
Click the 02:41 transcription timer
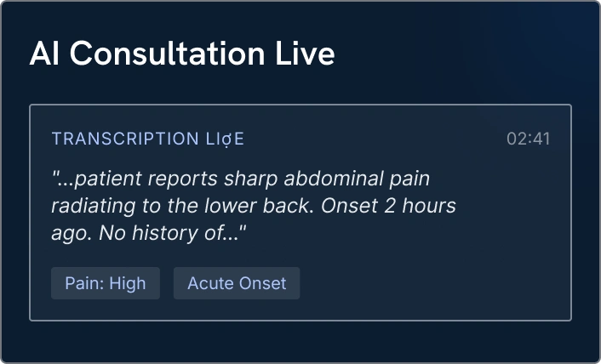pyautogui.click(x=528, y=139)
